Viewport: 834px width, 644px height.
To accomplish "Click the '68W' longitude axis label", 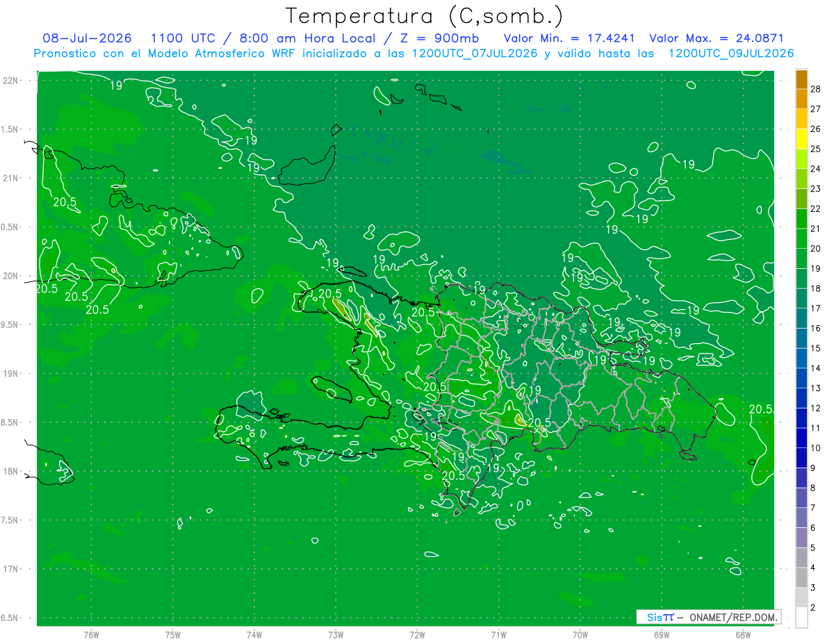I will (x=743, y=634).
